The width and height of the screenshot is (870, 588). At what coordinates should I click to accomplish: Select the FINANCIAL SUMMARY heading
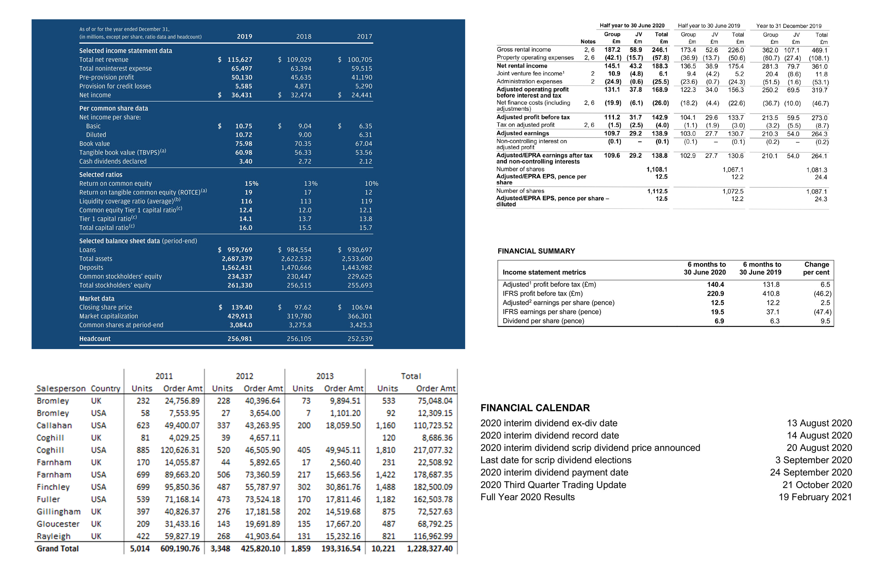coord(536,251)
